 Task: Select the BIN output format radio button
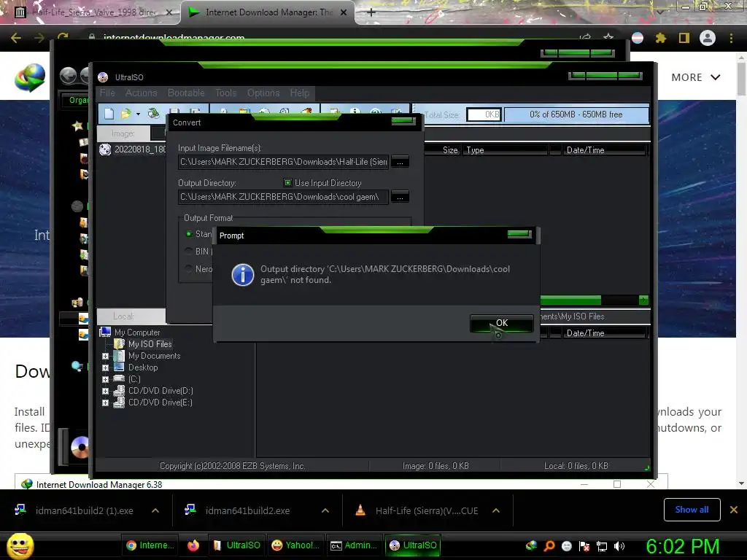pos(189,251)
